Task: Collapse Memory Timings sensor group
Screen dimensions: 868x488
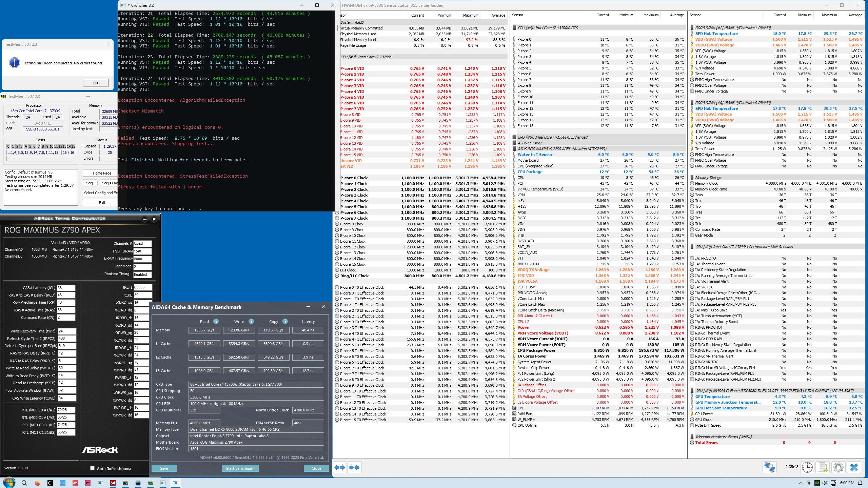Action: 692,178
